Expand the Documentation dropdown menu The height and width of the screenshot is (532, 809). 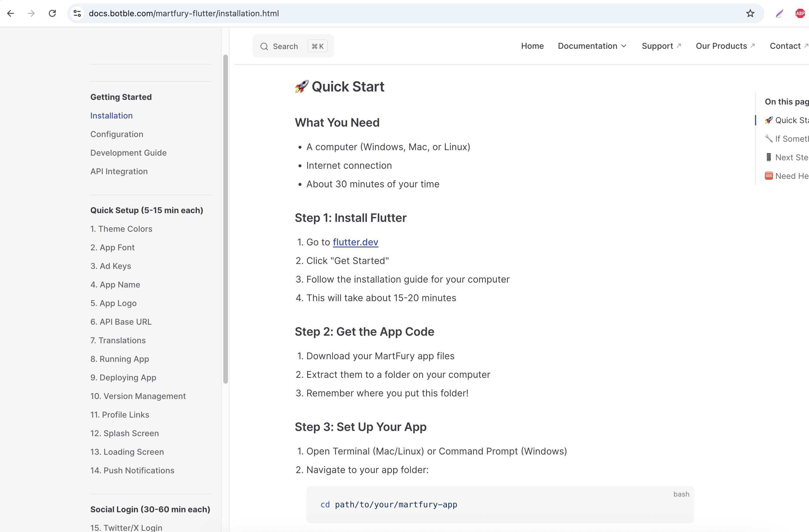click(x=592, y=46)
